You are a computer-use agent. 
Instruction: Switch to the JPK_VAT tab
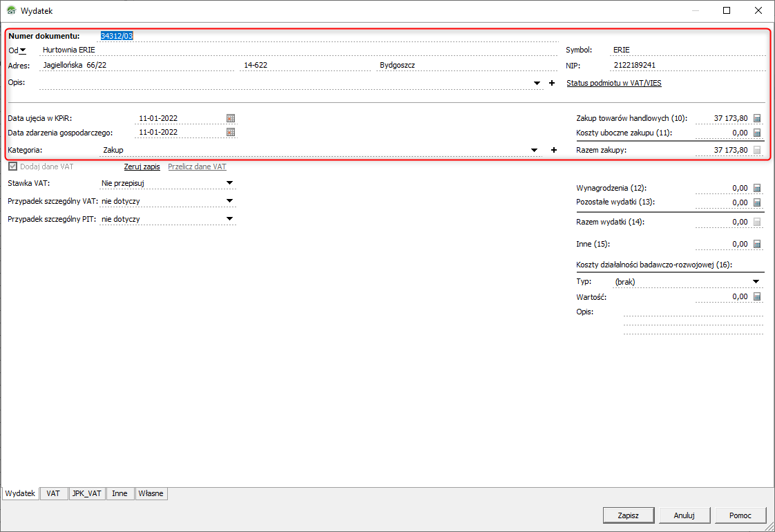point(86,493)
